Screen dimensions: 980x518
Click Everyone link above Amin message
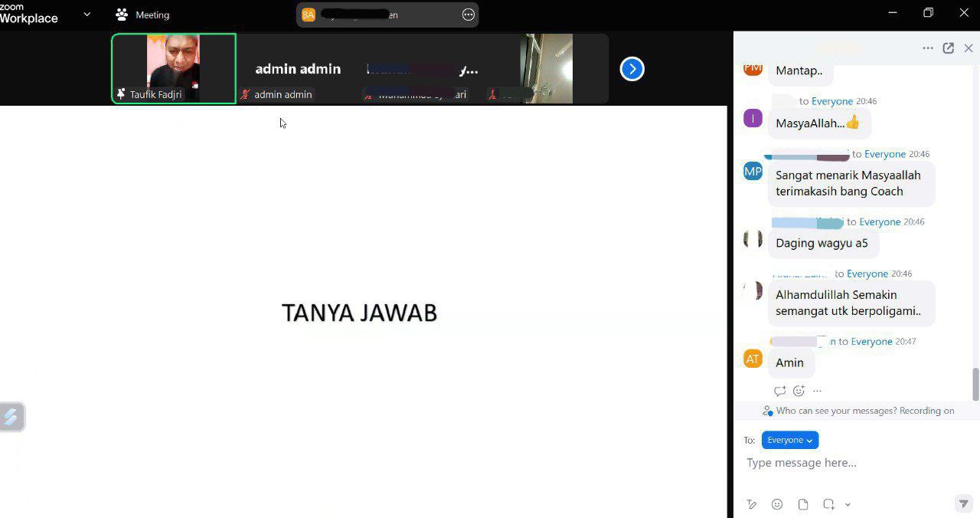[871, 341]
